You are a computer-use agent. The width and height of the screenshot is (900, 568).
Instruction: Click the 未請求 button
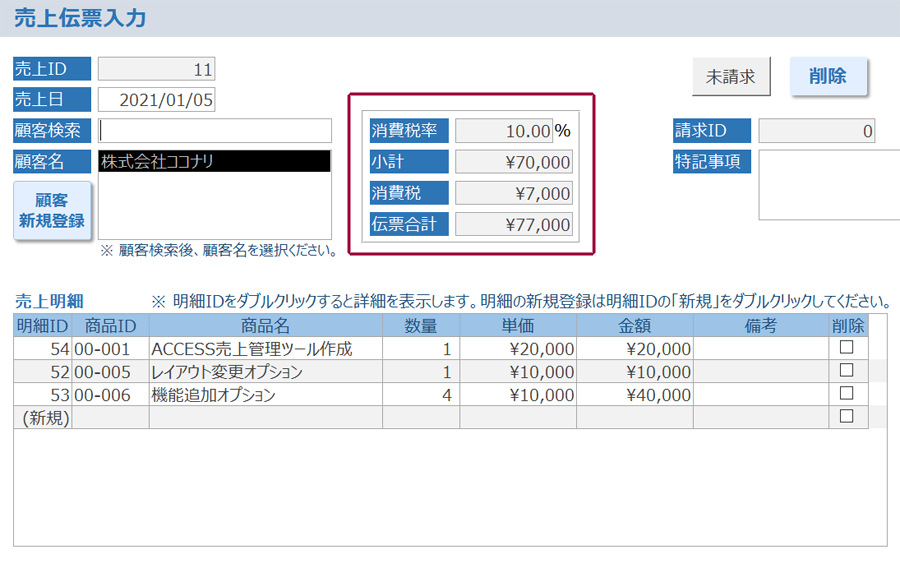coord(731,77)
